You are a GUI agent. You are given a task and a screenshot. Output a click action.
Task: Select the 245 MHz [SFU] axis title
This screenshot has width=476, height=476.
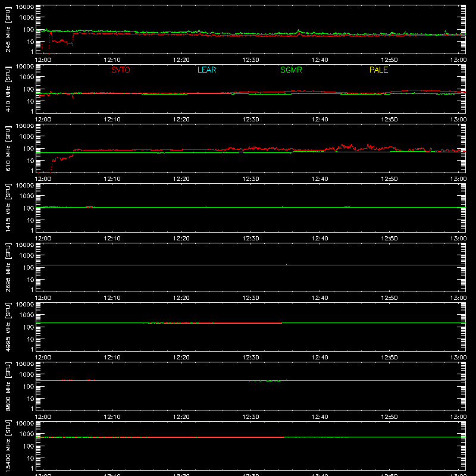pos(8,29)
